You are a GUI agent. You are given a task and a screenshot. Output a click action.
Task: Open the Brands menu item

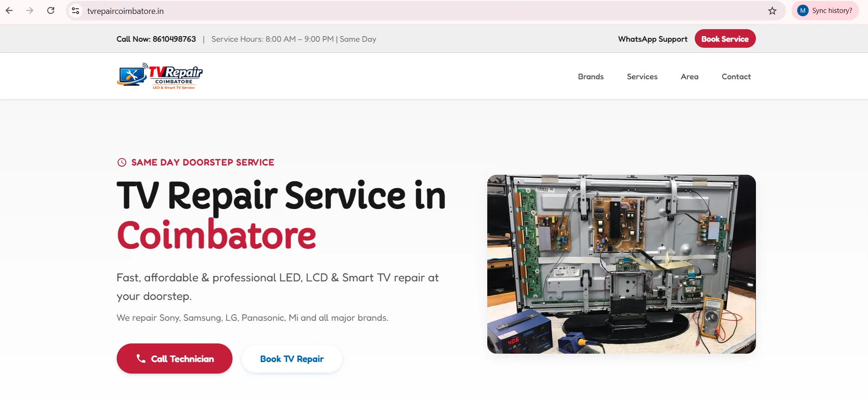(x=591, y=76)
